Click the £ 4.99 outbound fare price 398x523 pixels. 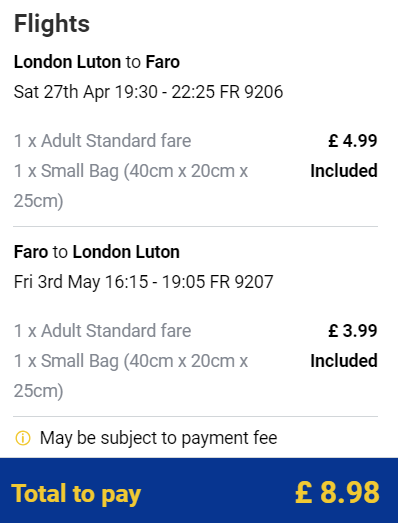pos(353,140)
